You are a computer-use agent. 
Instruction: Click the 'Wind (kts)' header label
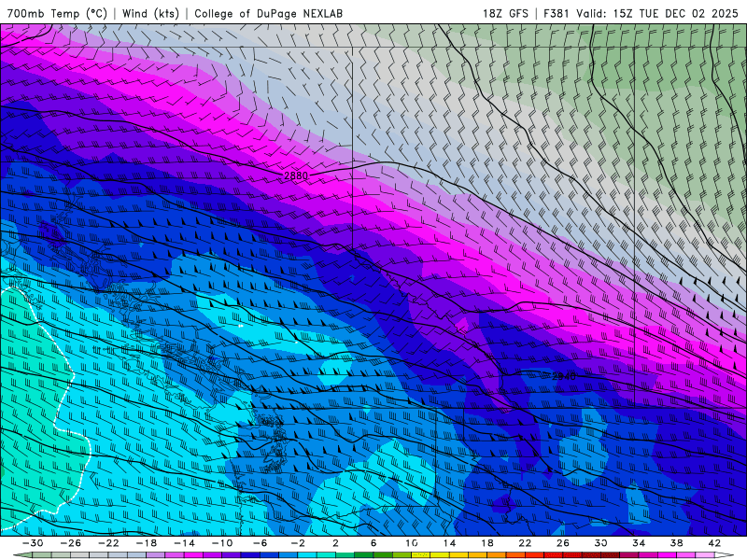(x=150, y=13)
